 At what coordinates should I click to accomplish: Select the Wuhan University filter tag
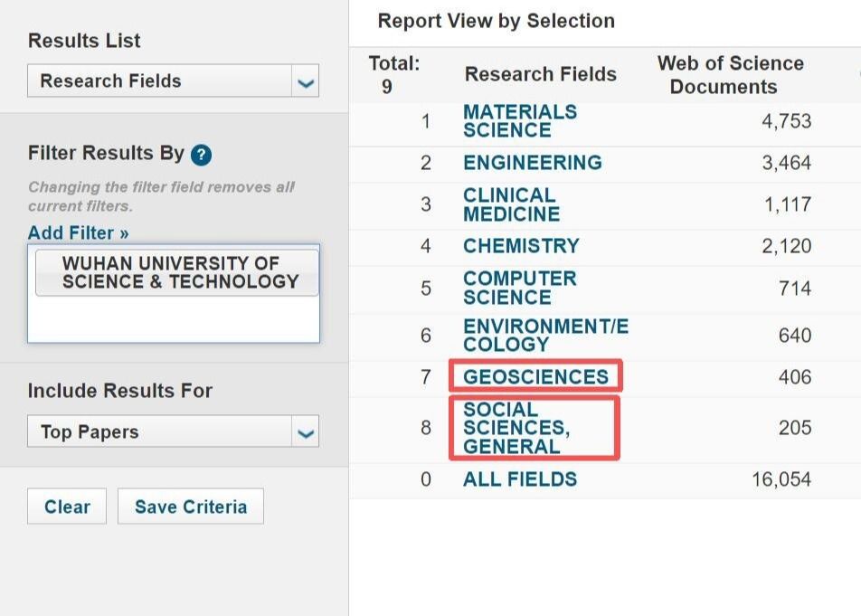(x=177, y=272)
